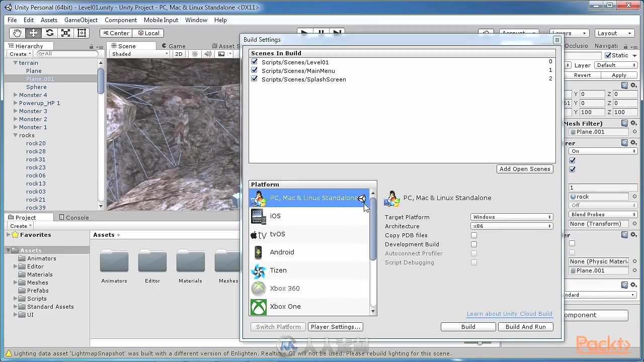The image size is (644, 362).
Task: Collapse rocks group in Hierarchy
Action: click(15, 135)
